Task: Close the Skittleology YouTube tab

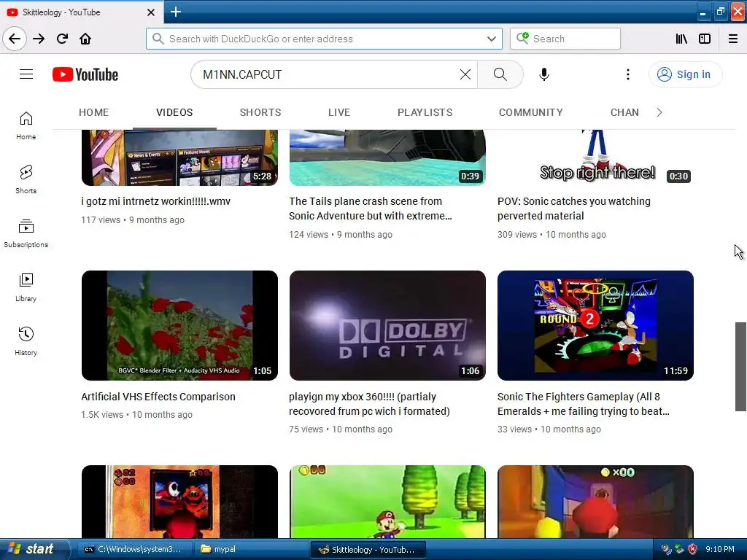Action: tap(150, 12)
